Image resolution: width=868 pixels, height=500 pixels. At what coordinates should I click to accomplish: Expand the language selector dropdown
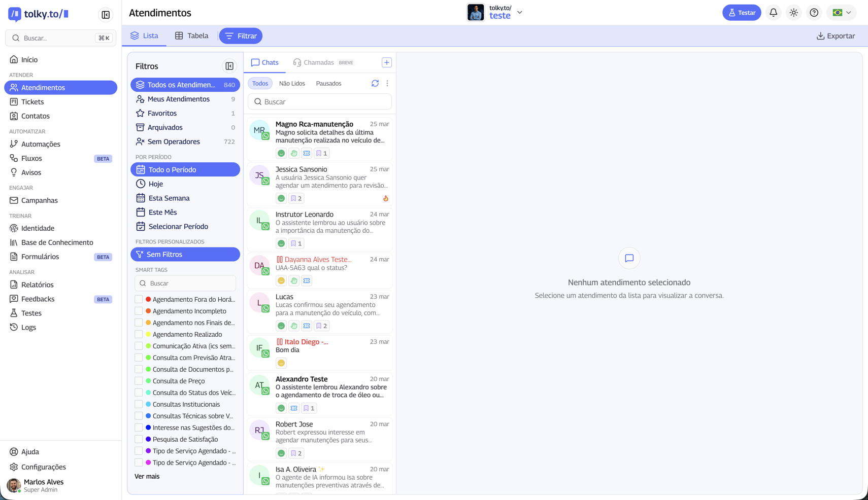coord(841,12)
